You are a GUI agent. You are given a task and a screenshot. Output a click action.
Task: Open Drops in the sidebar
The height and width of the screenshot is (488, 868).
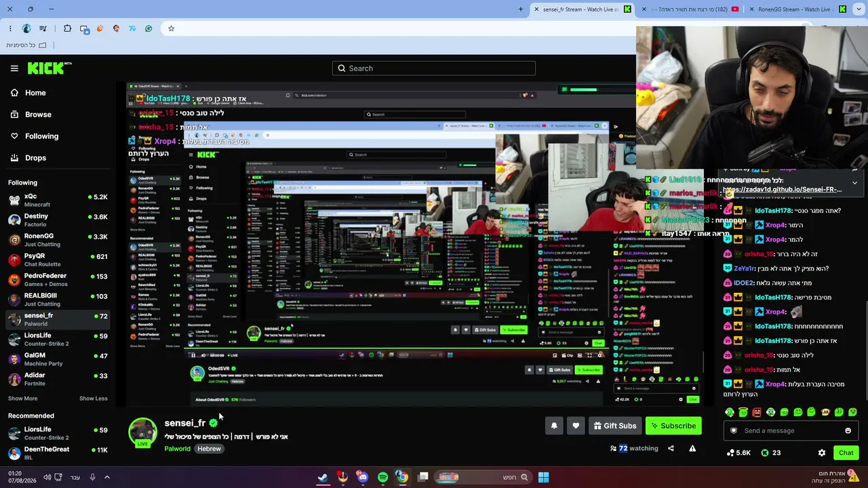click(35, 158)
